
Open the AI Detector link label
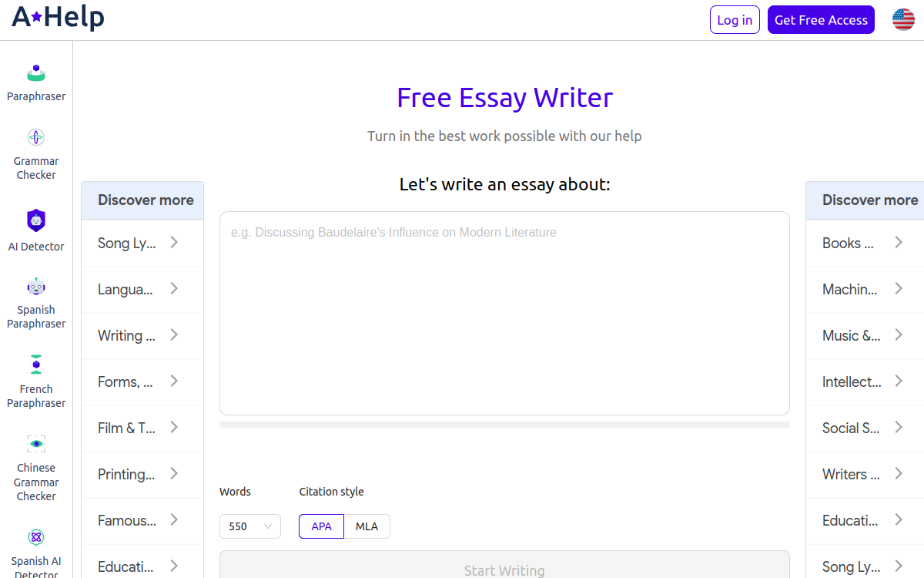click(x=36, y=247)
